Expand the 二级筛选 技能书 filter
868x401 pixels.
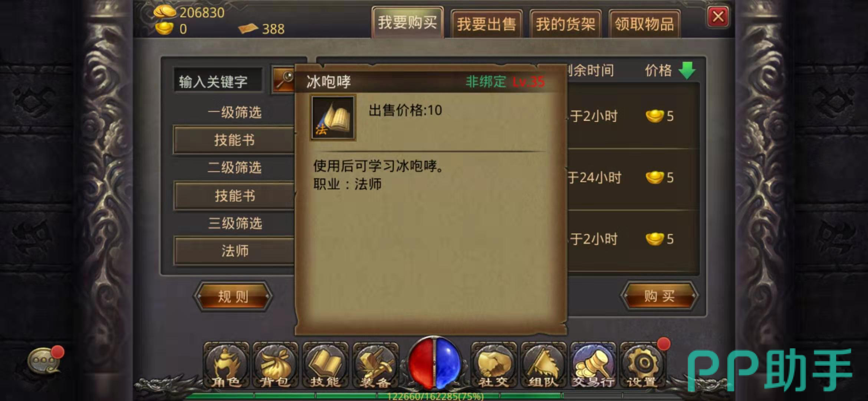click(234, 196)
